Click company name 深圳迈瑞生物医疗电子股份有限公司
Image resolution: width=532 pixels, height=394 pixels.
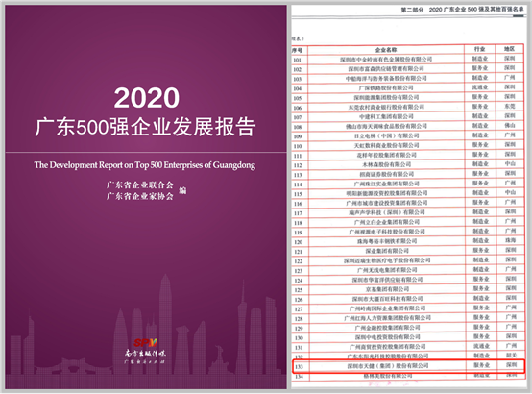point(387,260)
